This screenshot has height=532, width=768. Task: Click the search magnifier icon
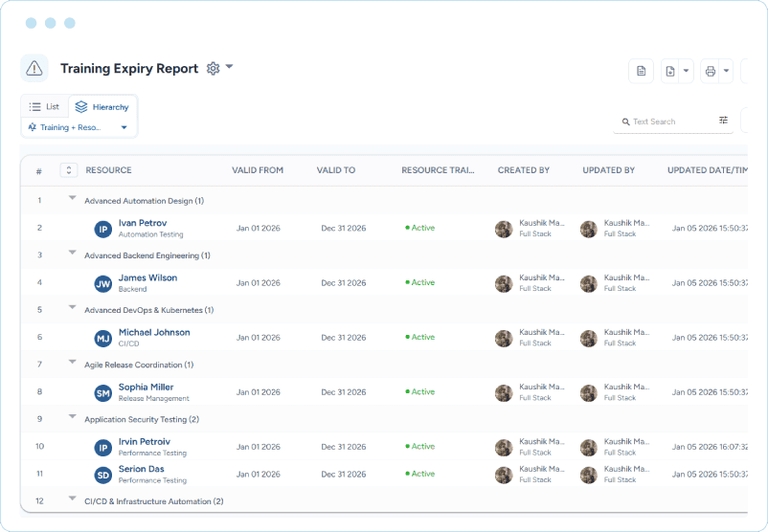tap(625, 122)
